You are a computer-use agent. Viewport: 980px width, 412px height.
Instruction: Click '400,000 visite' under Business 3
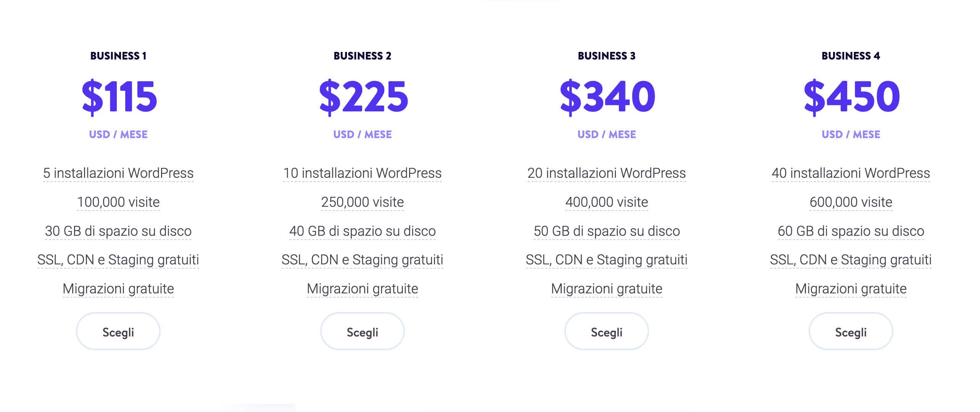(606, 202)
